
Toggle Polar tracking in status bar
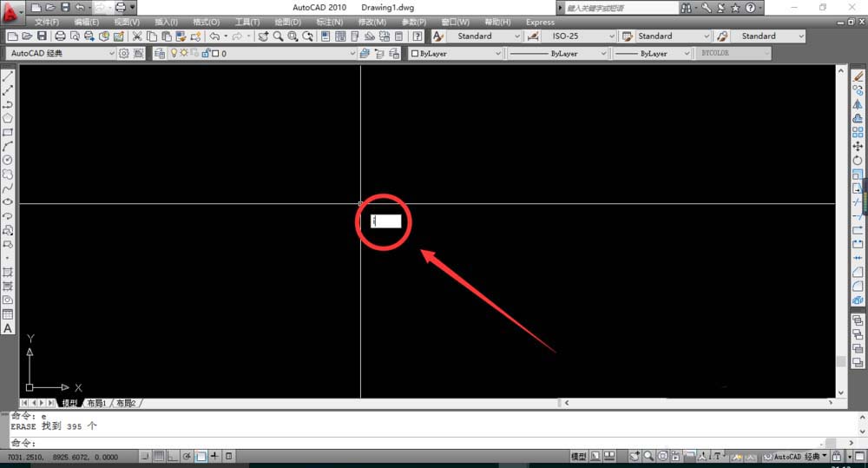coord(187,457)
